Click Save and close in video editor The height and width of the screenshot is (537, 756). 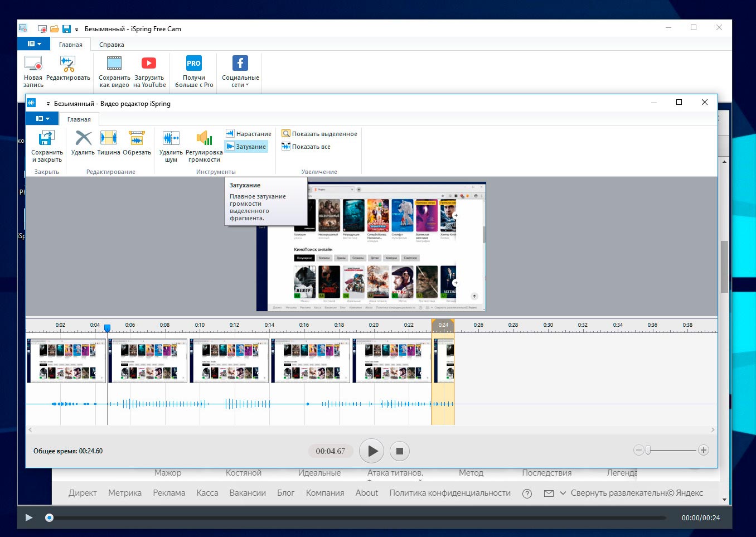click(x=47, y=146)
